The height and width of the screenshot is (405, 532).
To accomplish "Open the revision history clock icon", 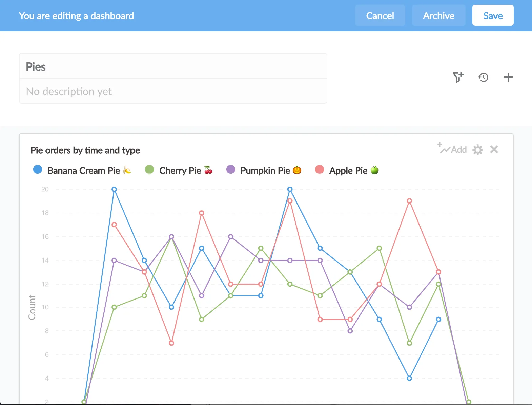I will pos(483,77).
